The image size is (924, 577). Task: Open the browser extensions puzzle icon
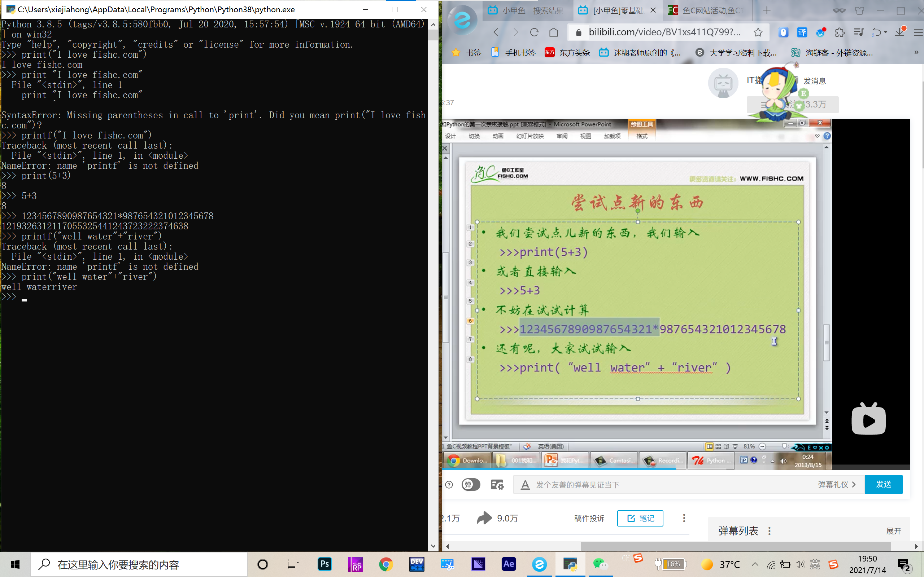[x=840, y=32]
